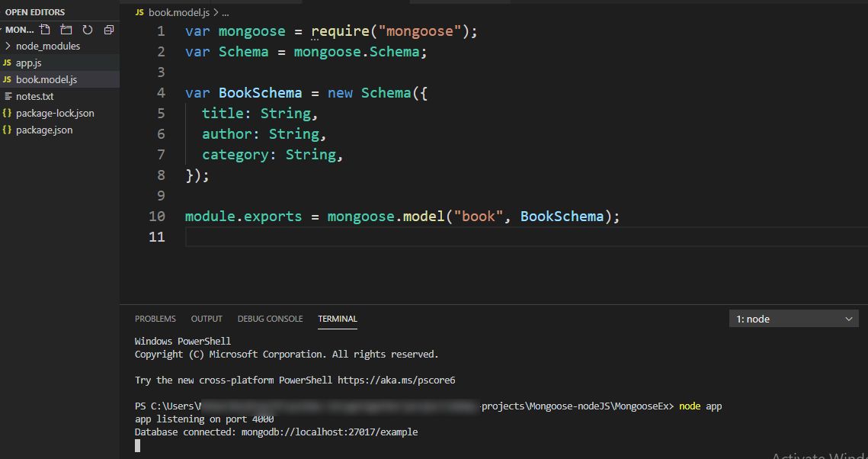Click the JSON icon next to package.json
This screenshot has width=868, height=459.
pyautogui.click(x=7, y=130)
